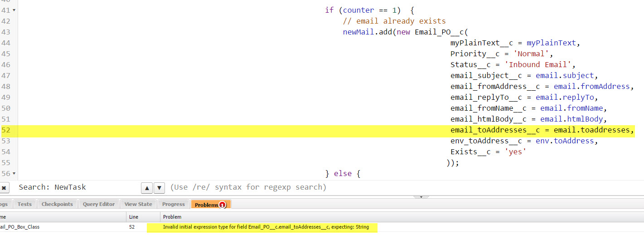Switch to the View State tab
644x235 pixels.
point(138,204)
